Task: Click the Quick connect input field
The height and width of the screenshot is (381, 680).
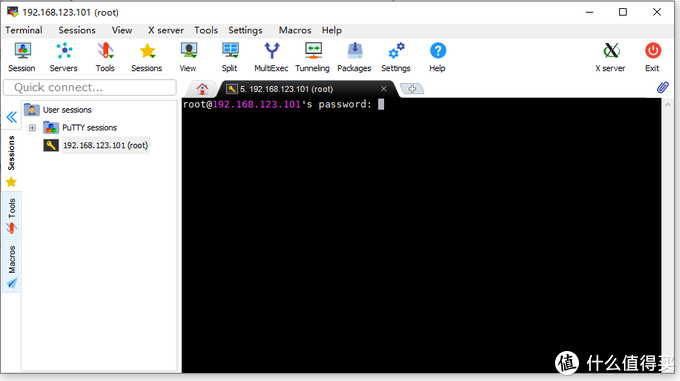Action: (x=90, y=87)
